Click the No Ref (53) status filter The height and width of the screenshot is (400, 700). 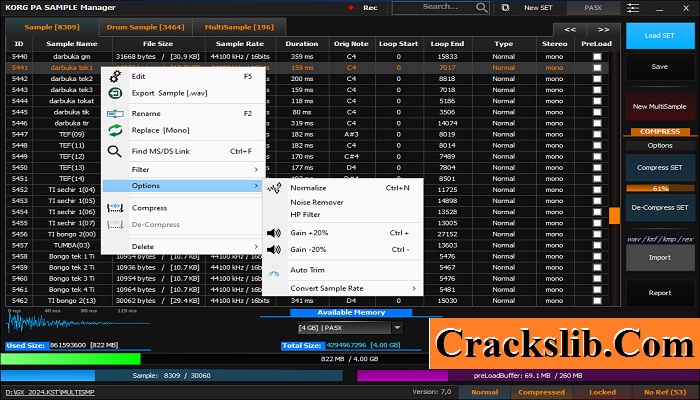pos(665,392)
